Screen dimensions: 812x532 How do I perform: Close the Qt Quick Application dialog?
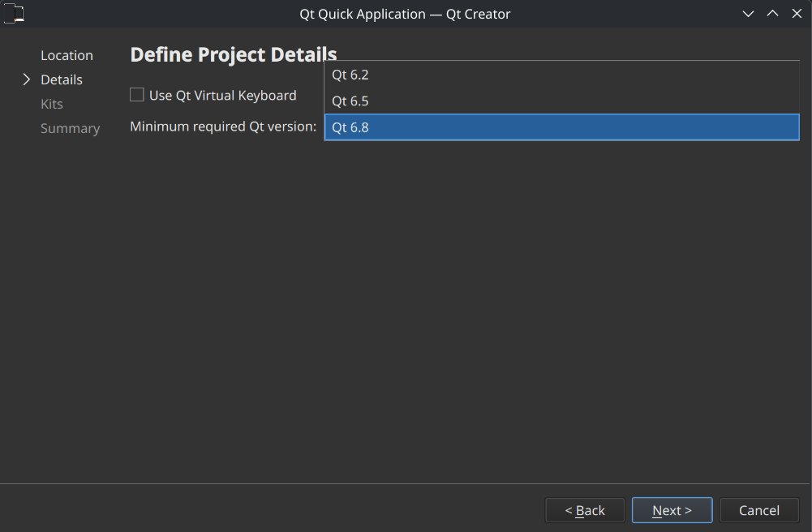tap(797, 14)
